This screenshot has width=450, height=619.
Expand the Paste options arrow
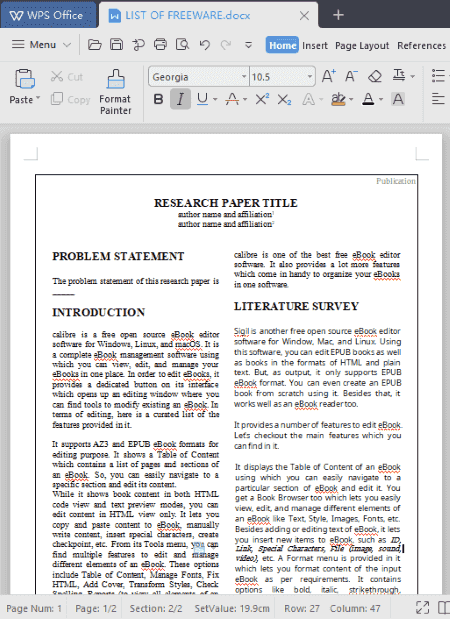click(x=38, y=98)
